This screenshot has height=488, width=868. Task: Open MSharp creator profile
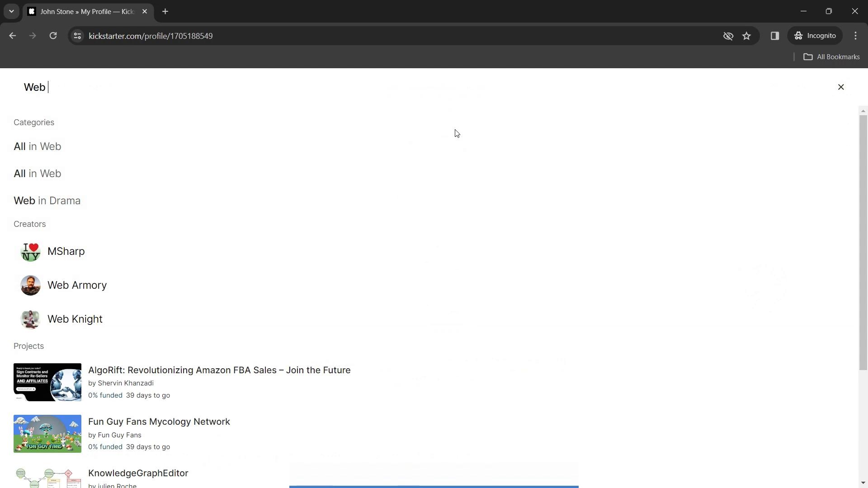[x=66, y=251]
